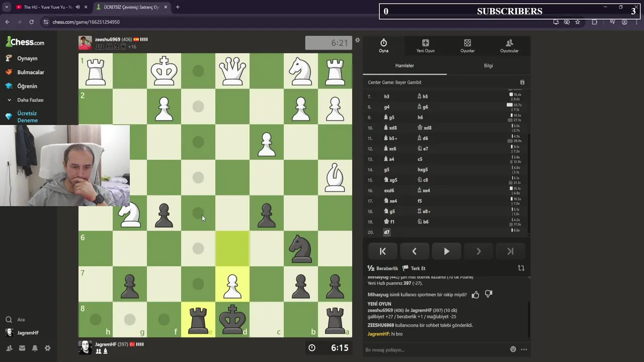
Task: Click the white queen on first rank
Action: [x=232, y=71]
